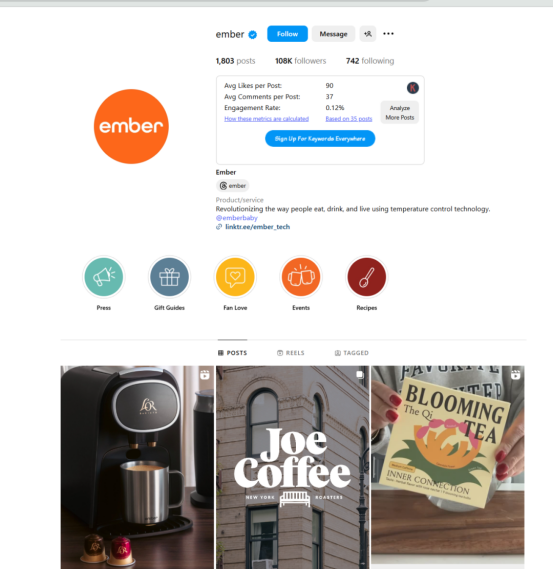Open the three-dot options menu
The width and height of the screenshot is (553, 570).
click(x=388, y=34)
